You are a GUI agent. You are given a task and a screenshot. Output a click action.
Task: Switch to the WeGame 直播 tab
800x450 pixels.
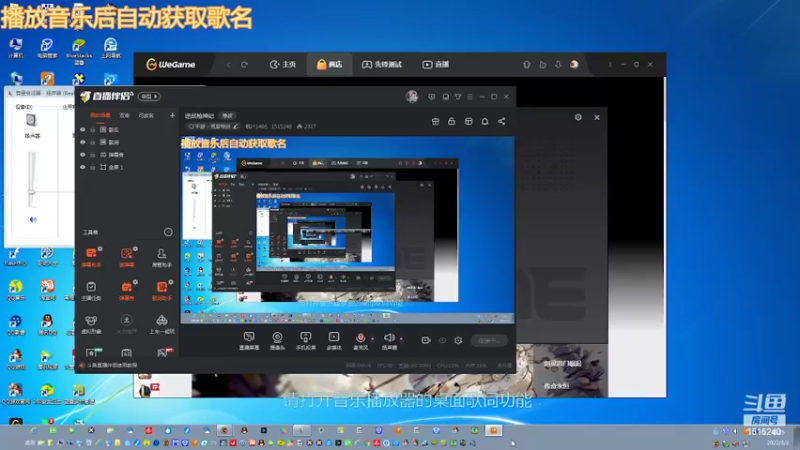(436, 64)
